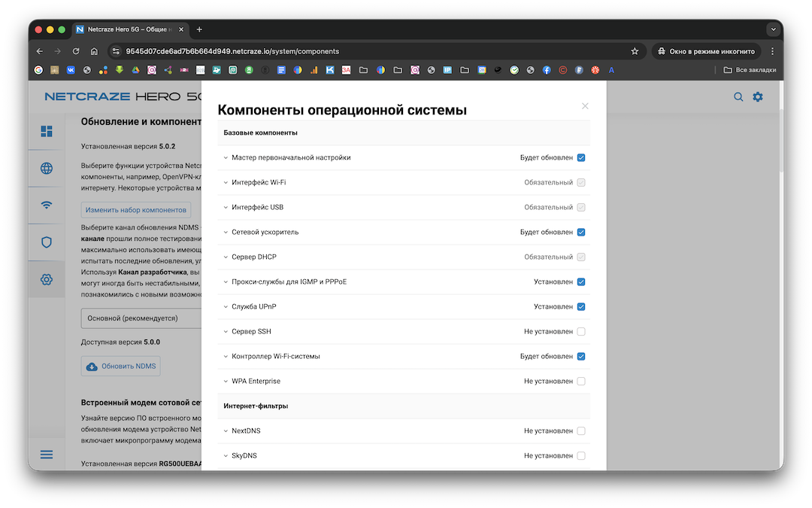The image size is (812, 508).
Task: Expand the SkyDNS component description
Action: (226, 456)
